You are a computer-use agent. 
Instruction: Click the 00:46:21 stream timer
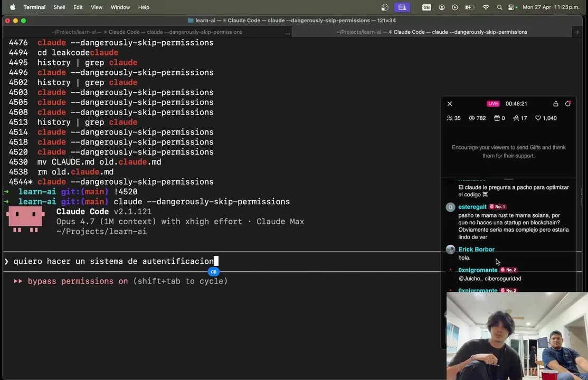[516, 103]
